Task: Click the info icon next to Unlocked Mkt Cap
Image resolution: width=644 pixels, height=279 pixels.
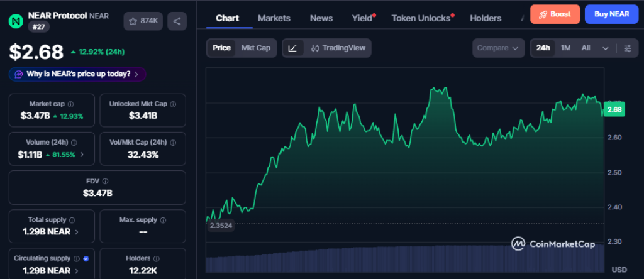Action: point(173,104)
